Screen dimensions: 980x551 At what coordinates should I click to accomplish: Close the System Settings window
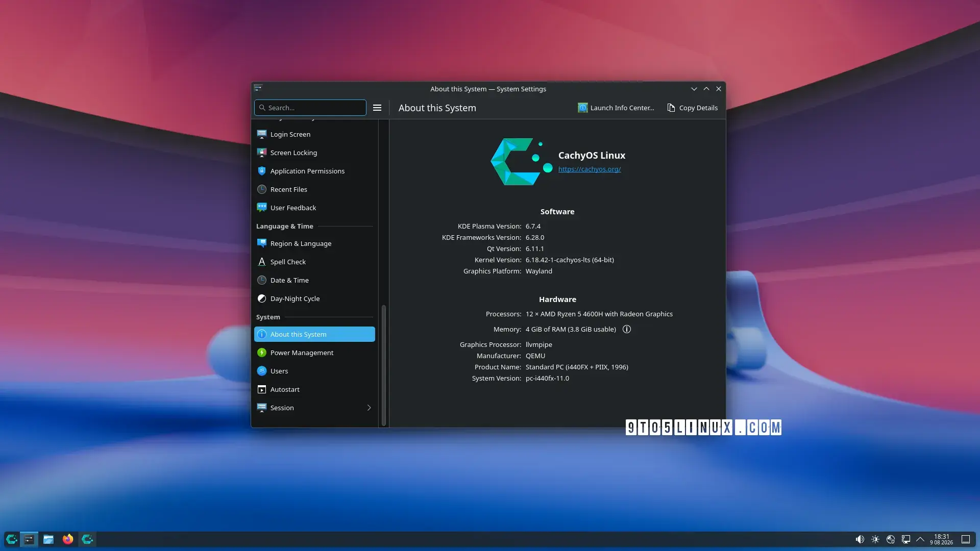[719, 89]
